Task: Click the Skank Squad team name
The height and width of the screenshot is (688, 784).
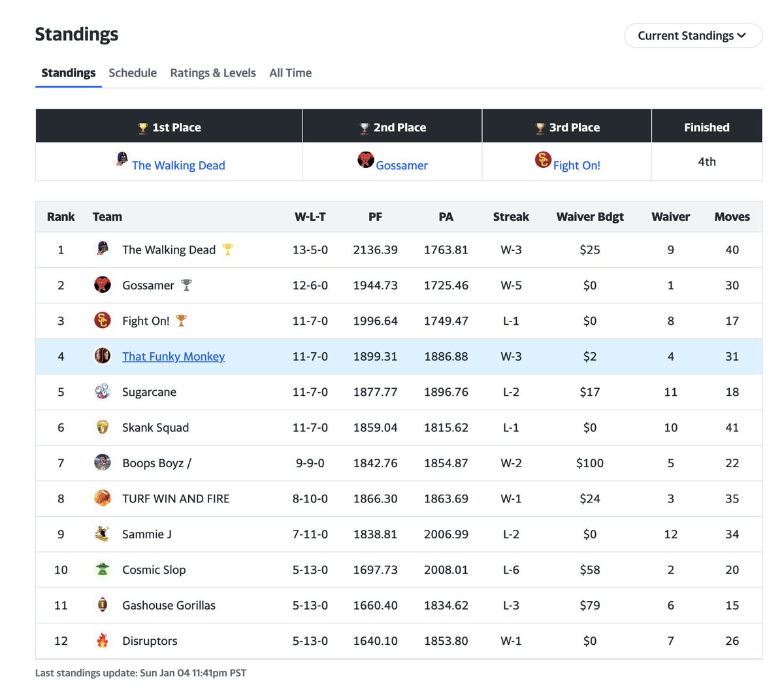Action: coord(155,427)
